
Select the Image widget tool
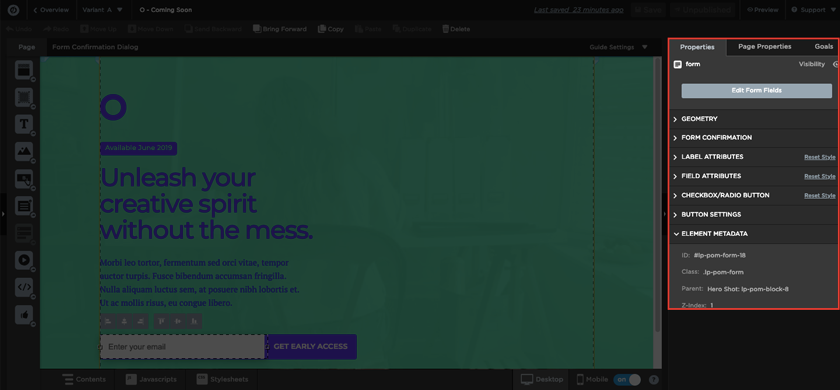pos(24,152)
